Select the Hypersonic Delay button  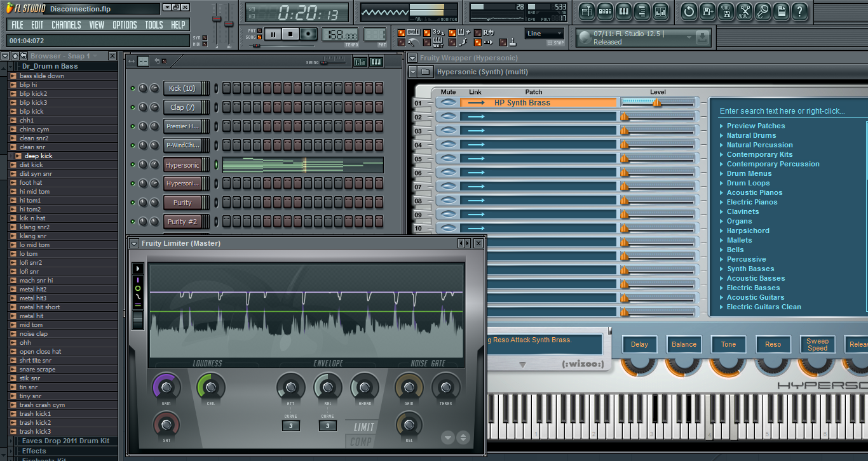click(639, 344)
